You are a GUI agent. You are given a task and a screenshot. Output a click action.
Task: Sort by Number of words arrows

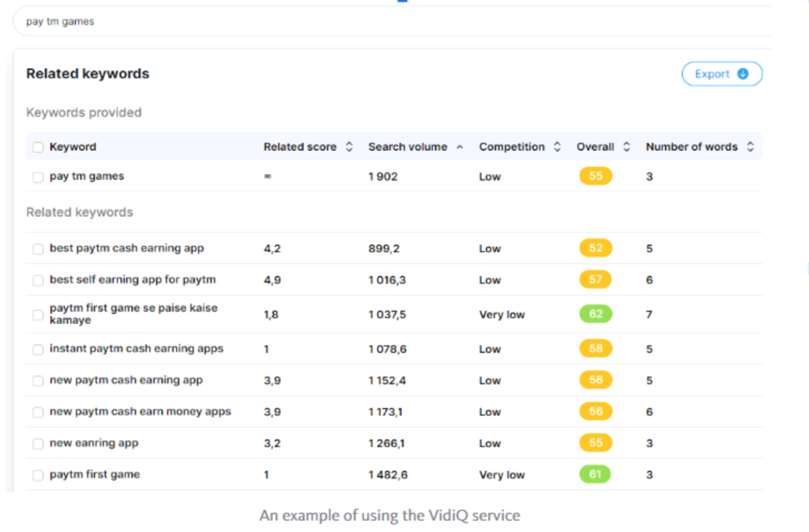tap(750, 147)
